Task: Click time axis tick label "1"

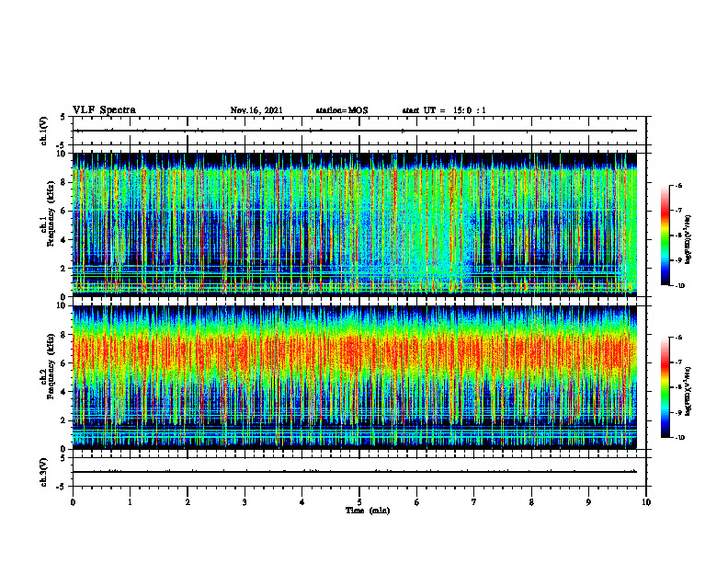Action: click(x=130, y=502)
